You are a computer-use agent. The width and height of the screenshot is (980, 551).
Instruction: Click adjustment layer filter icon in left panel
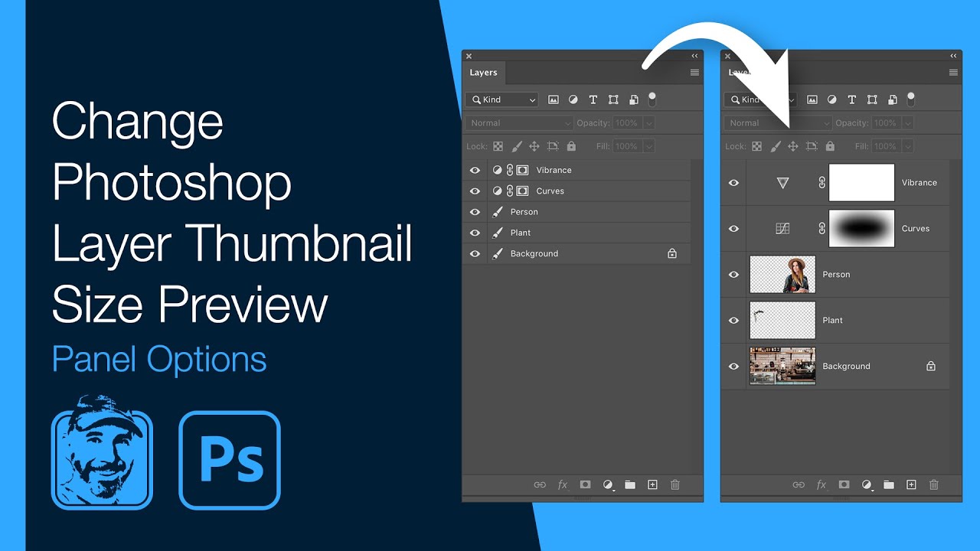click(x=573, y=99)
